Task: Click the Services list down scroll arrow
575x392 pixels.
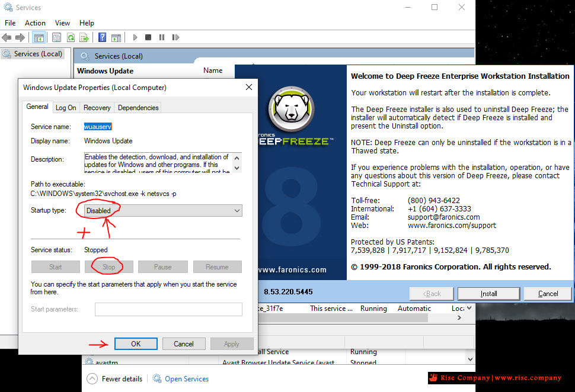Action: point(469,309)
